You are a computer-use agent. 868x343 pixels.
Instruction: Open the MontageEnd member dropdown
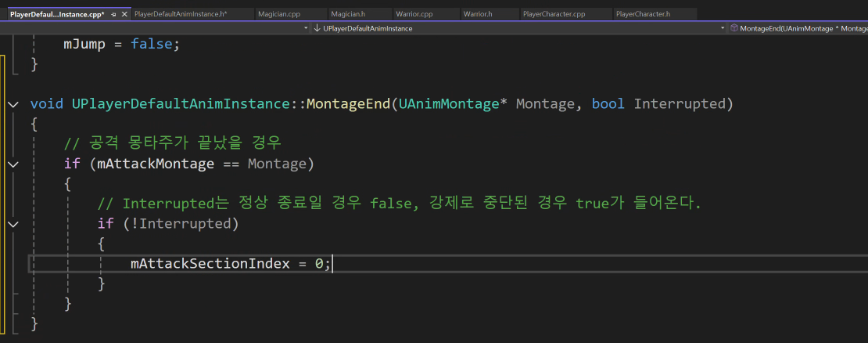[x=798, y=28]
